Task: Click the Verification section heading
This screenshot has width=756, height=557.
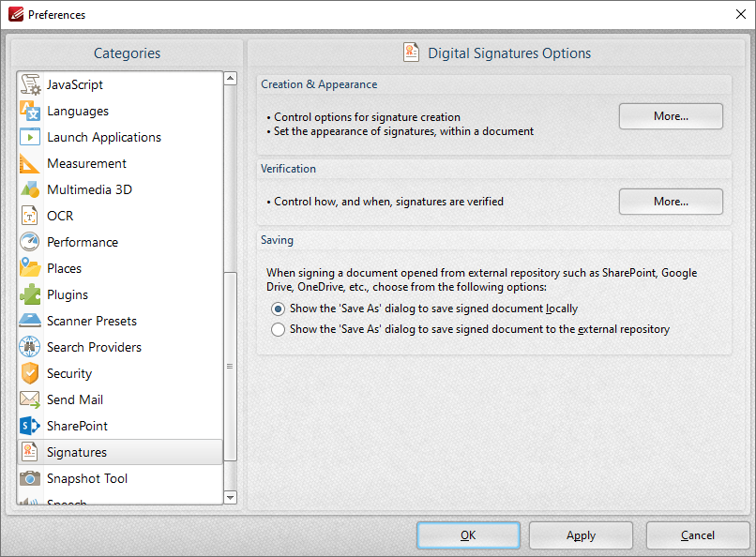Action: pyautogui.click(x=288, y=169)
